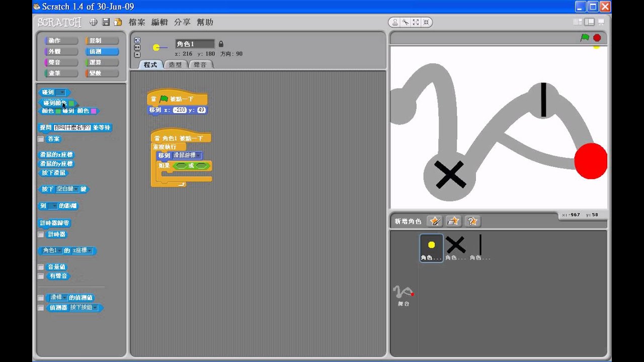Open the 角色1 dropdown in attribute block

coord(52,250)
